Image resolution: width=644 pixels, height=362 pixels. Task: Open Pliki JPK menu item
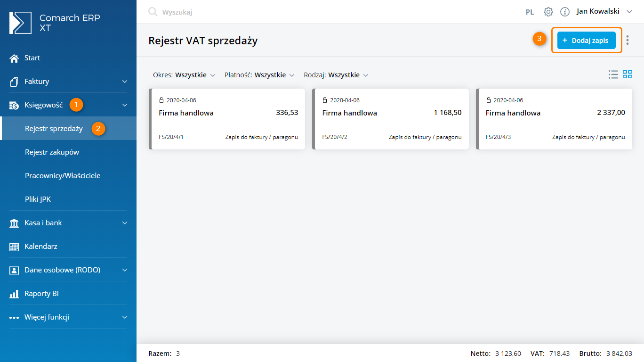38,199
